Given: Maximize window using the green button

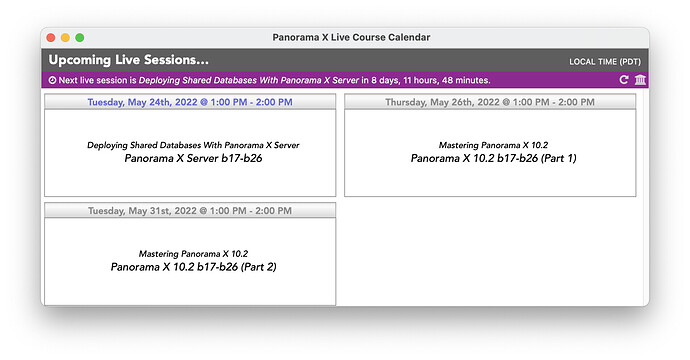Looking at the screenshot, I should tap(80, 37).
